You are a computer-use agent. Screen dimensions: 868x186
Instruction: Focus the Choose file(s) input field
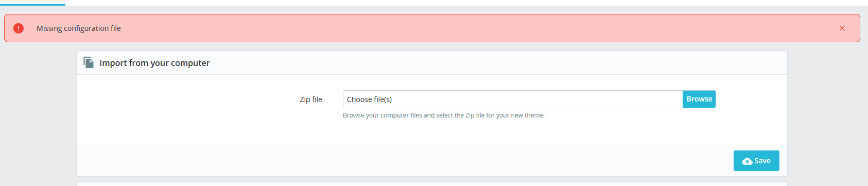[x=513, y=99]
